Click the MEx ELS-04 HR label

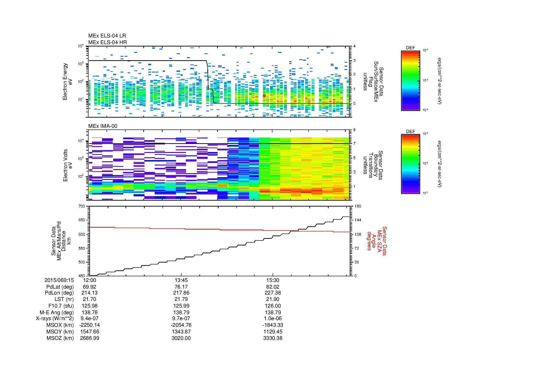[x=107, y=42]
